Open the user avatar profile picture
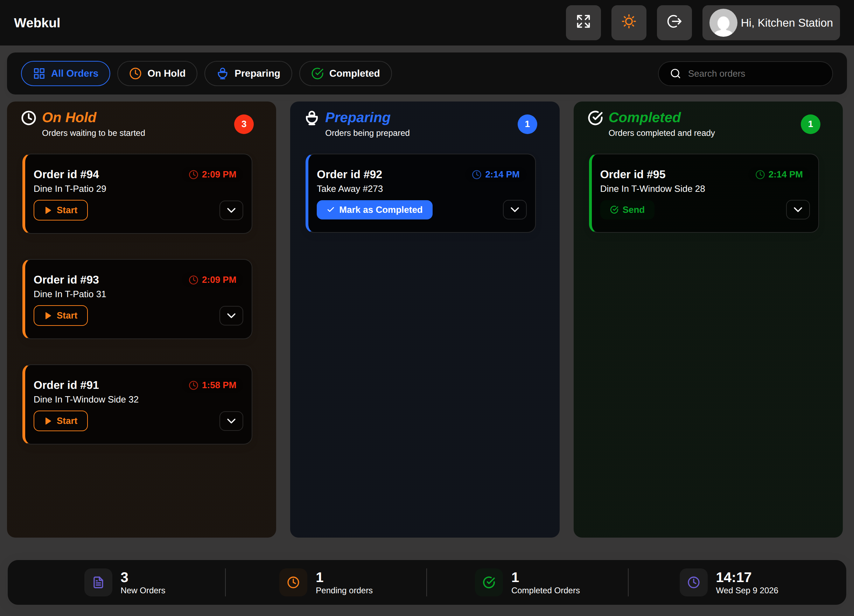This screenshot has width=854, height=616. [x=723, y=23]
